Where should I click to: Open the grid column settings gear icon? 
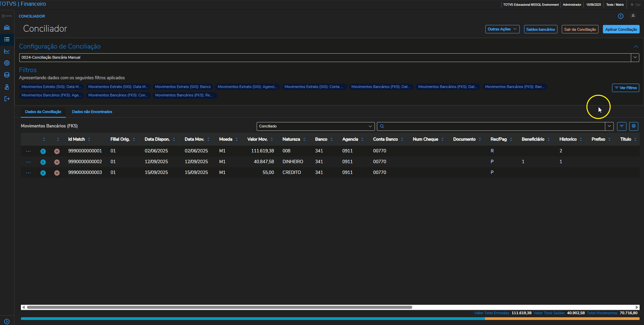tap(634, 126)
